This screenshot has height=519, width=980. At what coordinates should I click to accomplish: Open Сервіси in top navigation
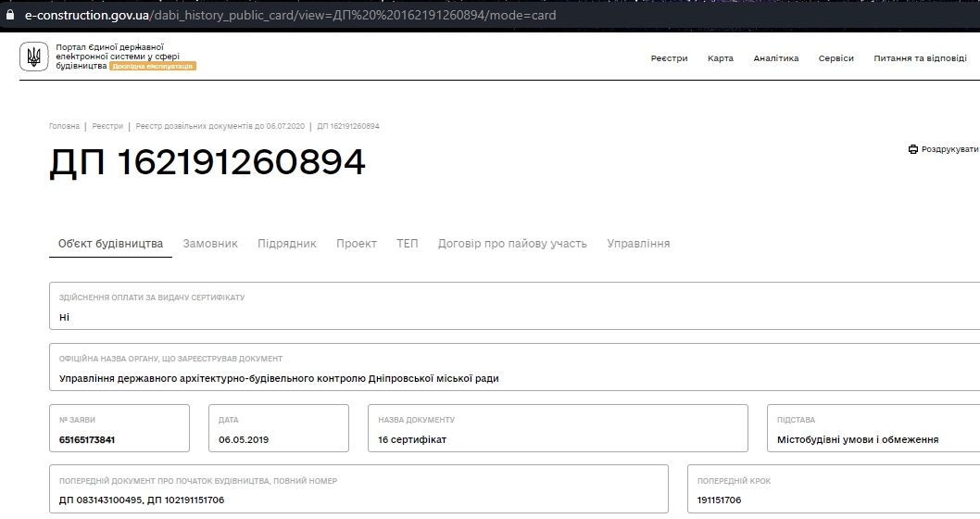pyautogui.click(x=836, y=58)
